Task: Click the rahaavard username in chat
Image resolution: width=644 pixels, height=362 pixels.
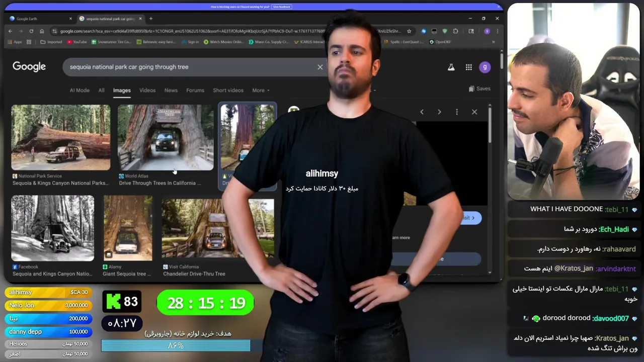Action: click(619, 249)
